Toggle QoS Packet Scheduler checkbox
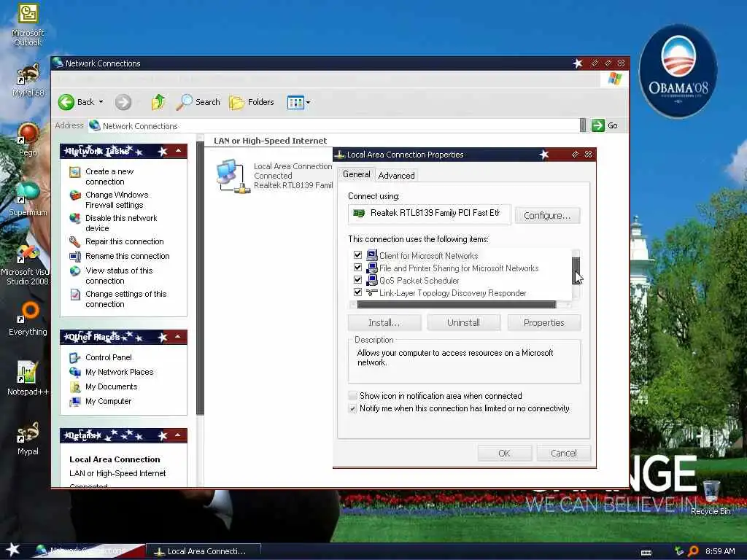Image resolution: width=747 pixels, height=560 pixels. tap(357, 280)
